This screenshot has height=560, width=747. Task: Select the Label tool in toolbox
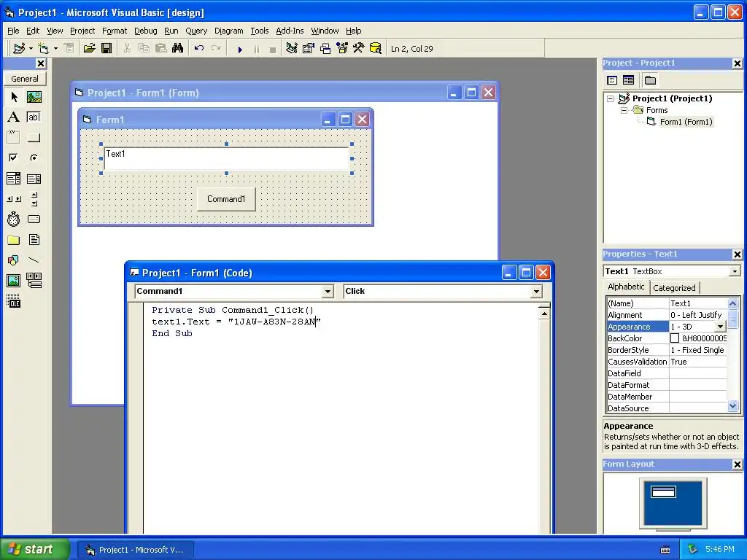(x=13, y=117)
